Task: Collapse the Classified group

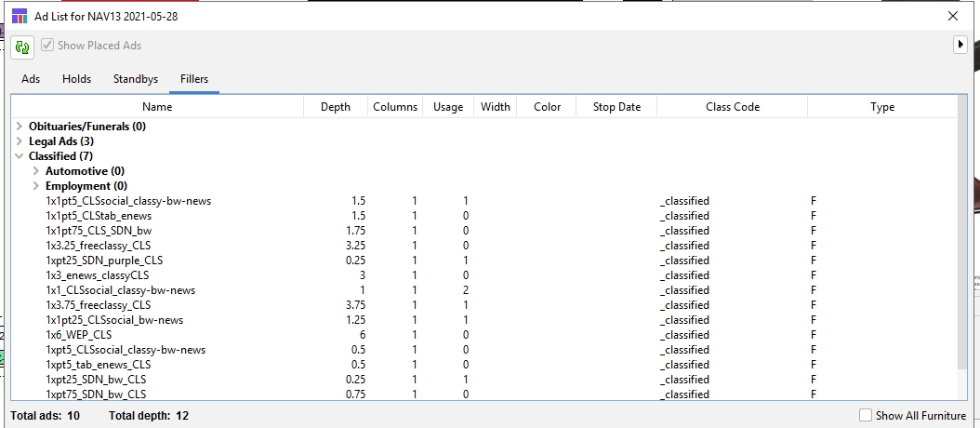Action: 20,156
